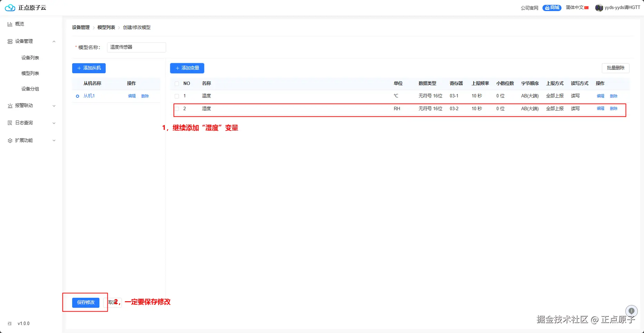Click 删除 in the 湿度 row
This screenshot has height=333, width=644.
coord(614,109)
